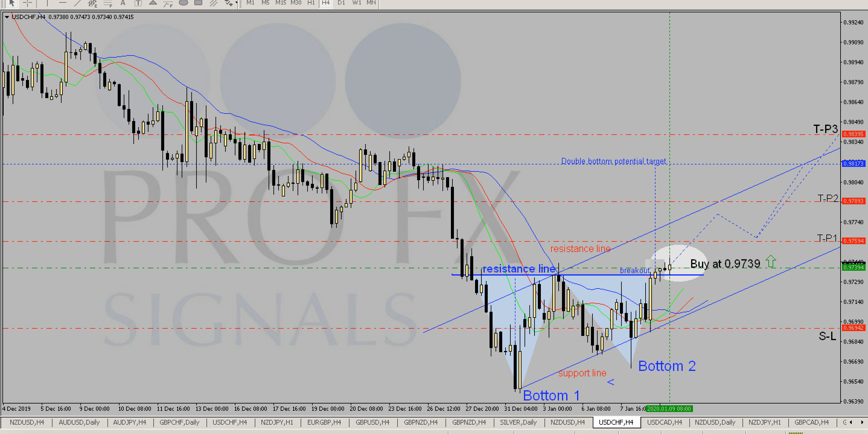Activate the crosshair tool
Viewport: 868px width, 434px height.
[28, 3]
